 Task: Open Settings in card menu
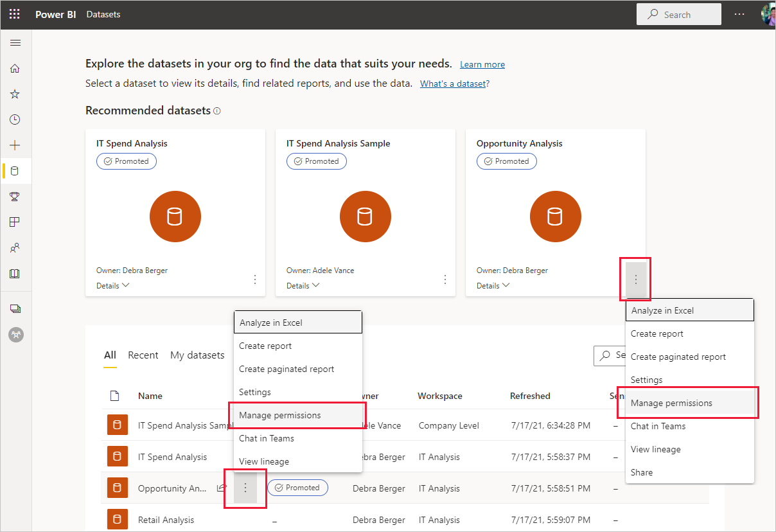690,380
